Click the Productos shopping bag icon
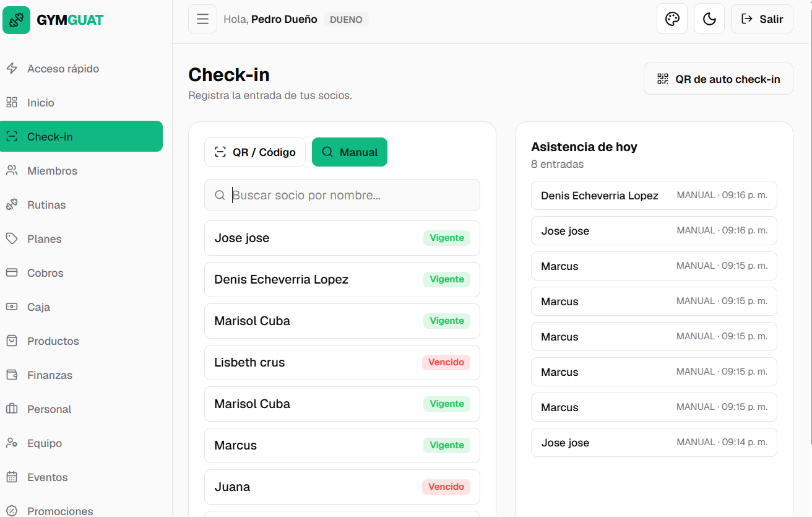Viewport: 812px width, 517px height. point(12,341)
